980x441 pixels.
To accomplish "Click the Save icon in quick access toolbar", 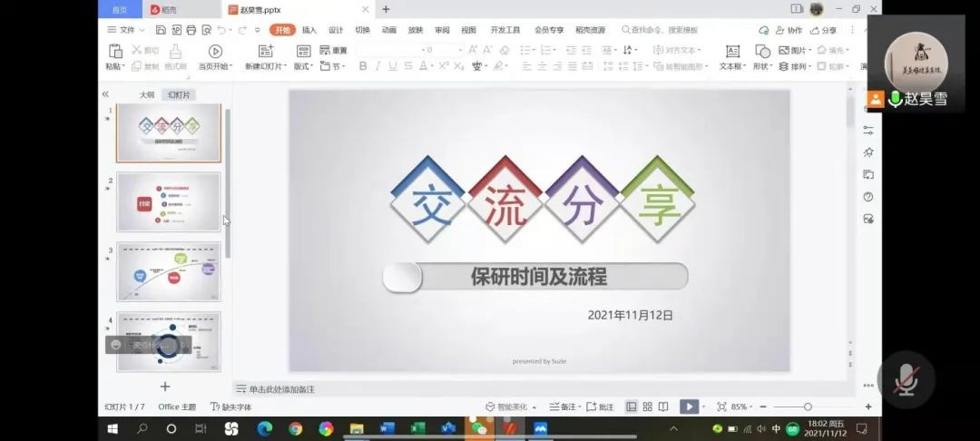I will (x=161, y=30).
